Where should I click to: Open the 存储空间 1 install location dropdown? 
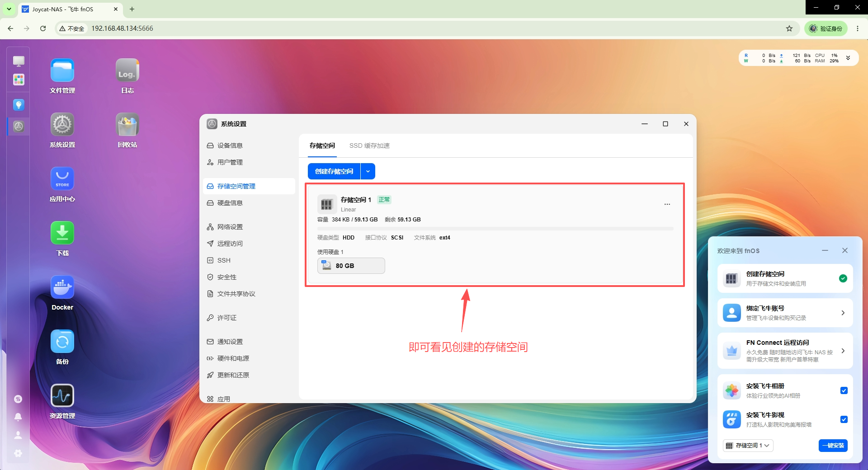point(748,446)
